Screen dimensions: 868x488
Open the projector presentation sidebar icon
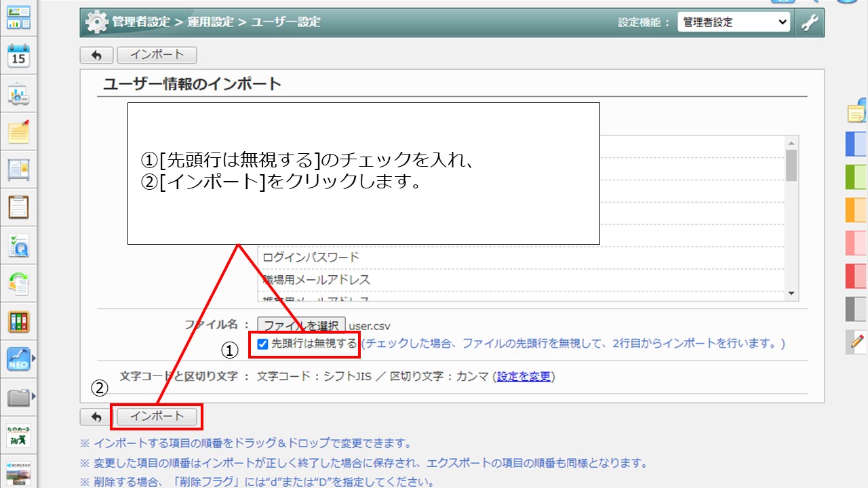19,94
